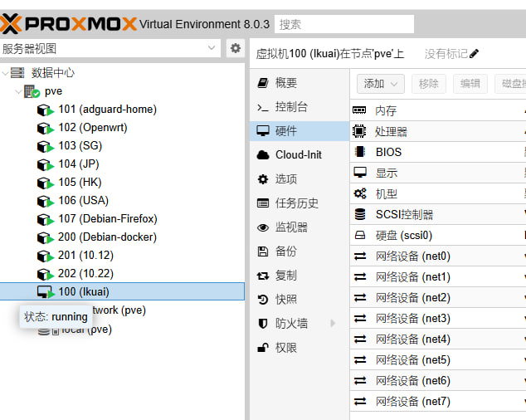The width and height of the screenshot is (526, 420).
Task: Open the 控制台 console tab
Action: click(x=291, y=107)
